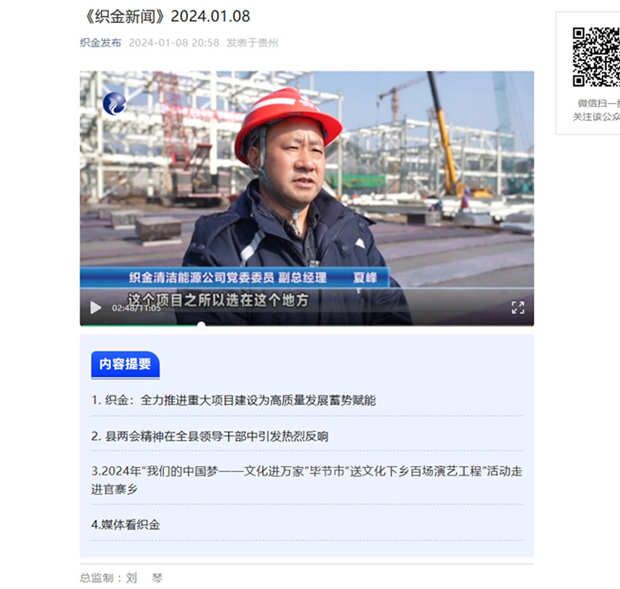Image resolution: width=620 pixels, height=589 pixels.
Task: Enter fullscreen mode for the video
Action: pos(518,308)
